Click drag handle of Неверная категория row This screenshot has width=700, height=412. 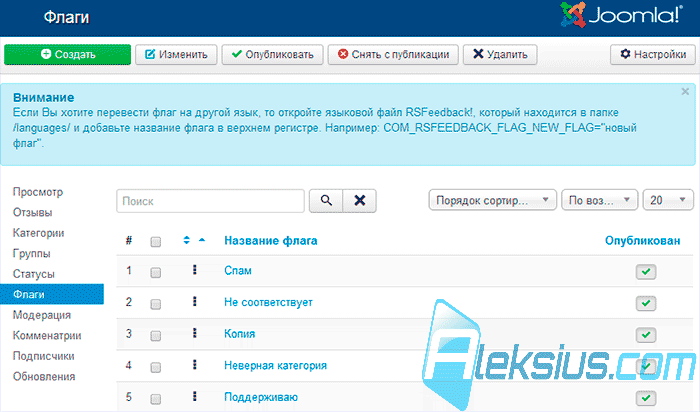(x=195, y=364)
